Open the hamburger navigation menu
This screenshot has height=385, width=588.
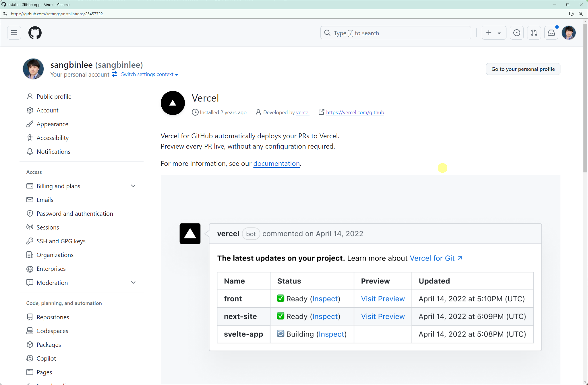pyautogui.click(x=14, y=33)
